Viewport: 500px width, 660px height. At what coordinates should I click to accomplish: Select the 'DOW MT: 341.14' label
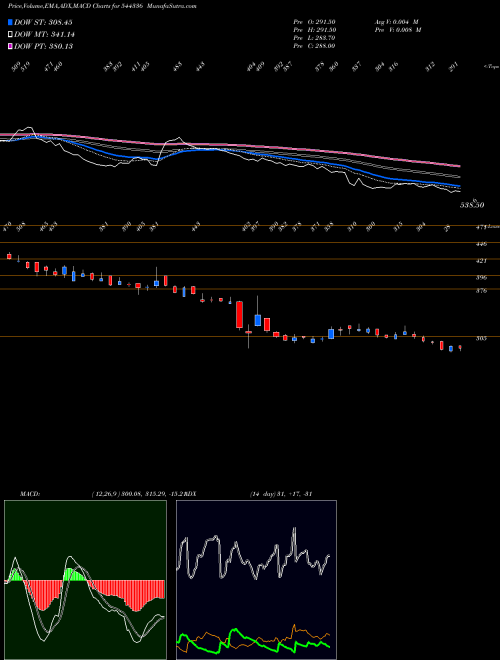(x=44, y=34)
